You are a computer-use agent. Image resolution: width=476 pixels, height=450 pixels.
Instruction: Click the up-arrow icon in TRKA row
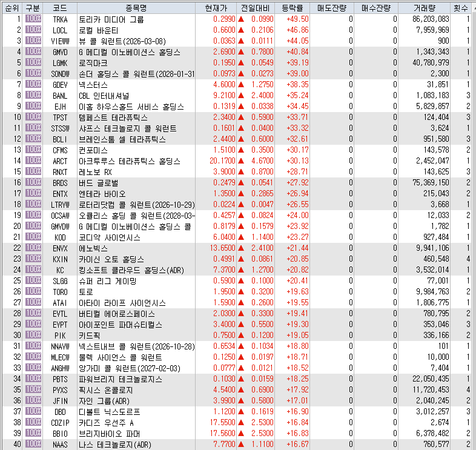pos(241,19)
